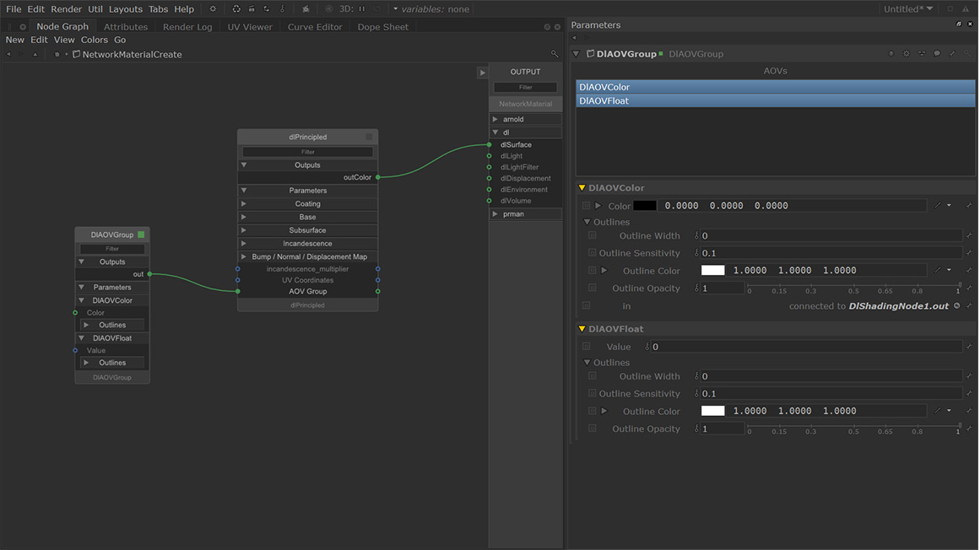Click the magnifier icon in the Node Graph

[555, 54]
